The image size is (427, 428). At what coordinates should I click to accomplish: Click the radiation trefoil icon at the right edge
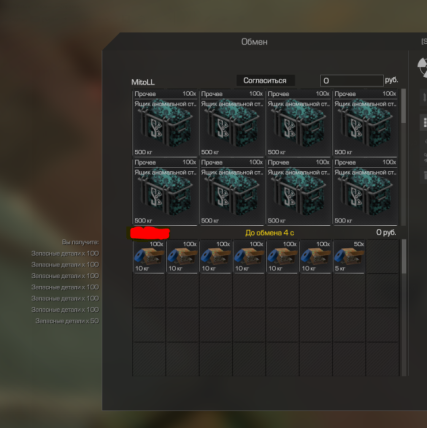pyautogui.click(x=422, y=67)
